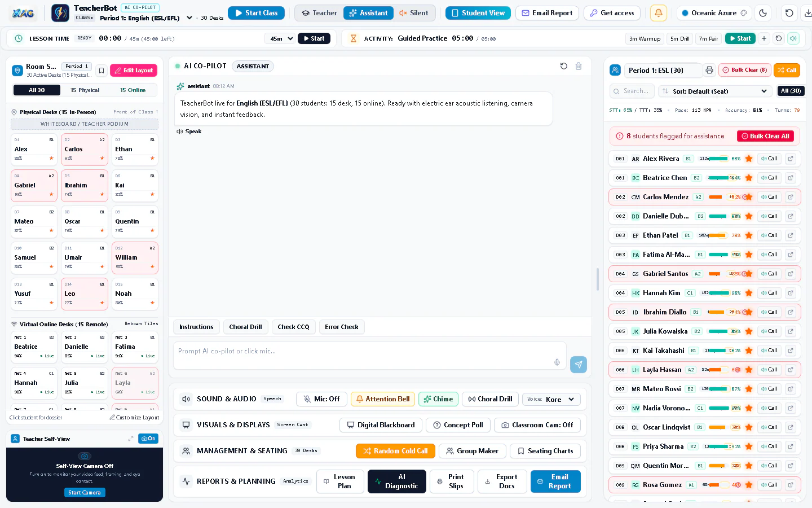This screenshot has width=812, height=508.
Task: Click Carlos Mendez's progress bar
Action: click(715, 198)
